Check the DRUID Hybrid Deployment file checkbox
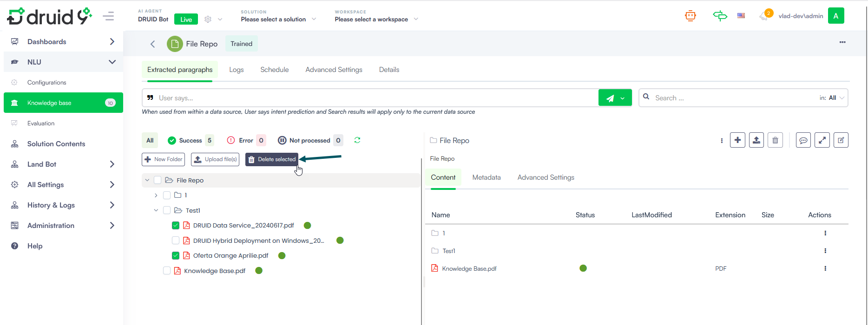The width and height of the screenshot is (868, 325). (x=176, y=240)
